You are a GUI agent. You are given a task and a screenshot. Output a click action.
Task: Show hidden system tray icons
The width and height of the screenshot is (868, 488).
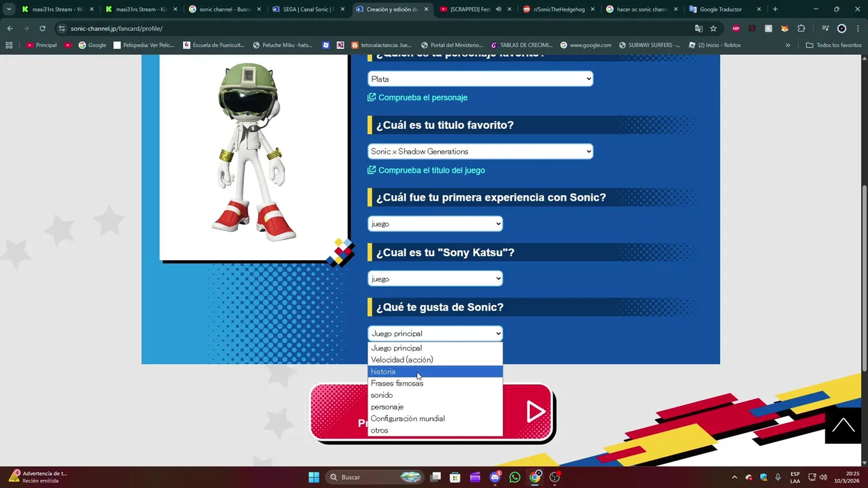[x=734, y=477]
